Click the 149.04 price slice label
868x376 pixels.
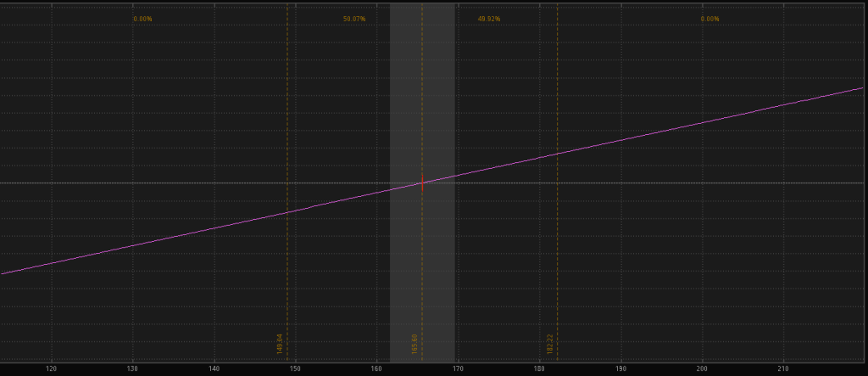279,343
